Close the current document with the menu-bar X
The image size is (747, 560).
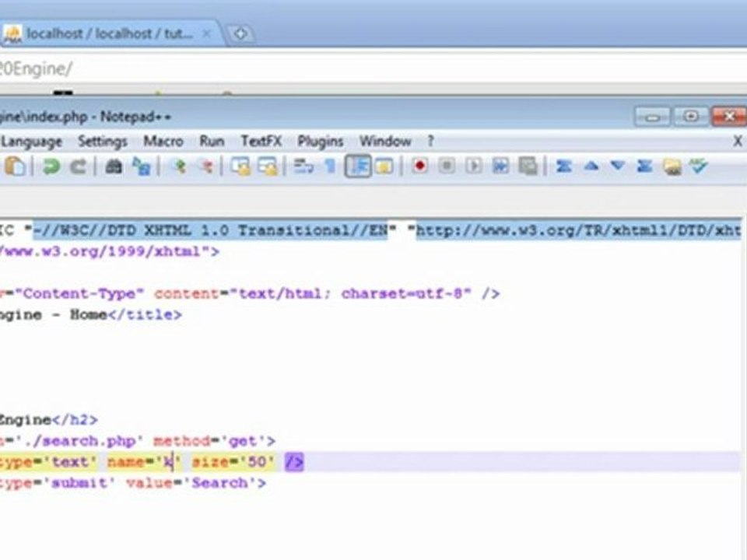[737, 141]
